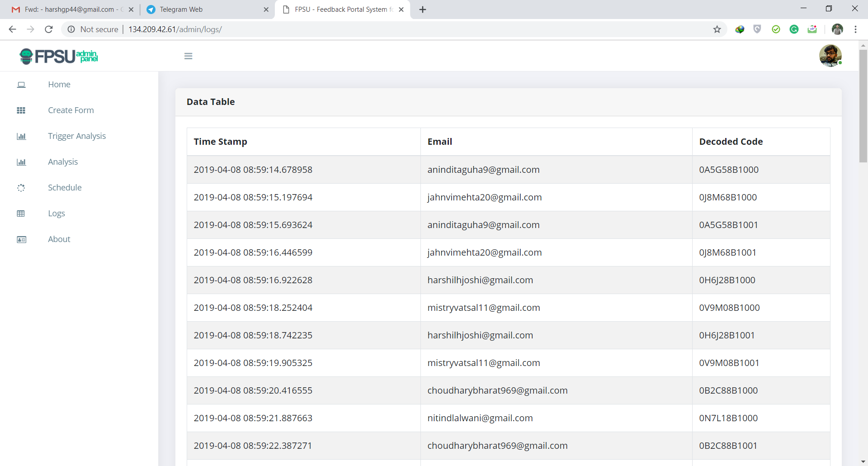Open the Create Form sidebar link
The height and width of the screenshot is (466, 868).
(71, 110)
